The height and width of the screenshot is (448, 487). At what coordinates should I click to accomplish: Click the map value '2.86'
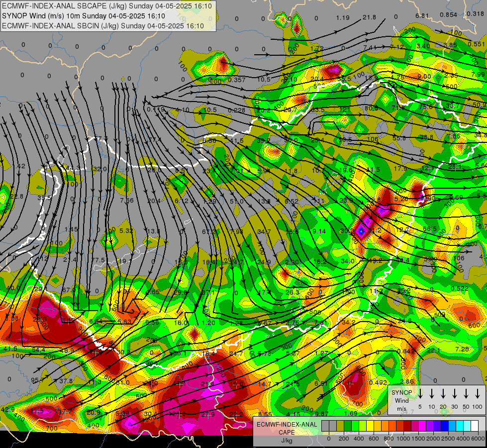click(x=407, y=382)
